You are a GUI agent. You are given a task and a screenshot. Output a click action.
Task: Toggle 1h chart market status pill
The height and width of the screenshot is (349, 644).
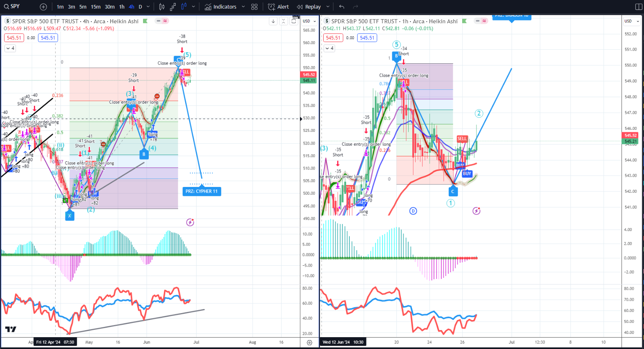[481, 21]
